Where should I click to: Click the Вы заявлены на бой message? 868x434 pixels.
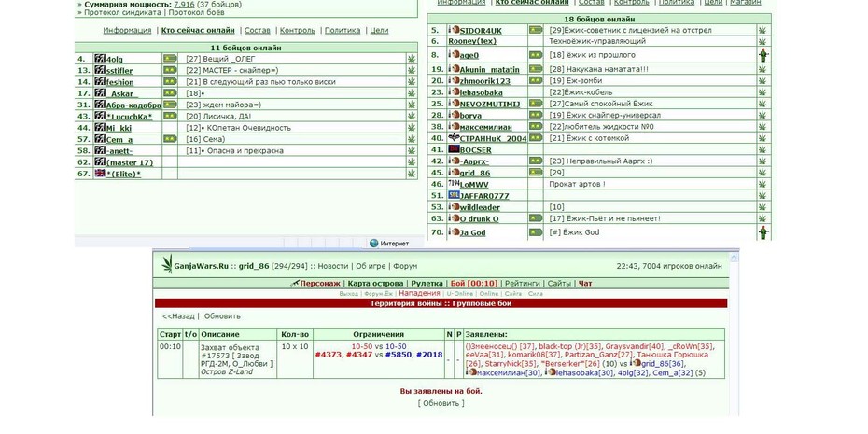[x=441, y=391]
